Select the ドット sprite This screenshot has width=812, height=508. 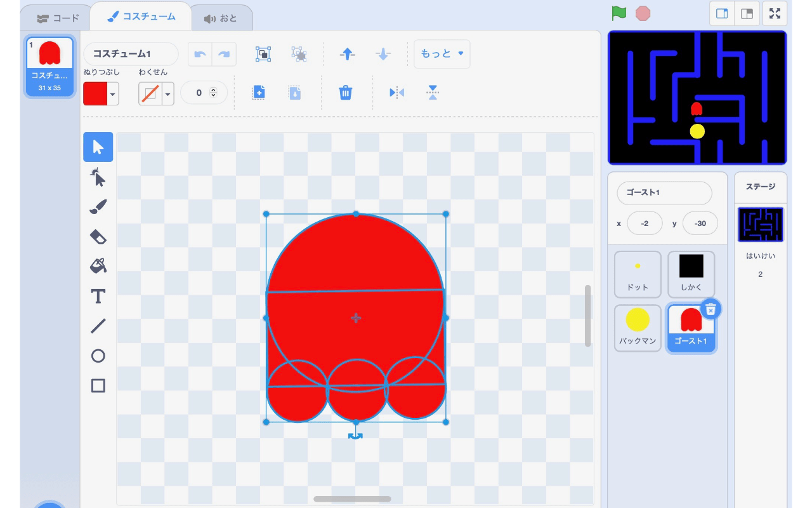tap(638, 274)
